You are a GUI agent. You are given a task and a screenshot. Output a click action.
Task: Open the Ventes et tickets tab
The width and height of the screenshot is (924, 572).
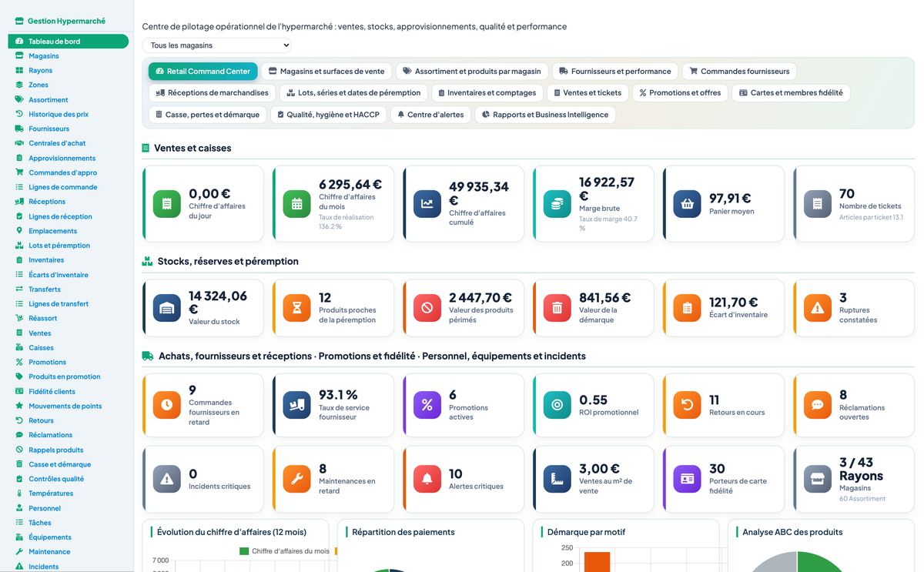(x=588, y=93)
